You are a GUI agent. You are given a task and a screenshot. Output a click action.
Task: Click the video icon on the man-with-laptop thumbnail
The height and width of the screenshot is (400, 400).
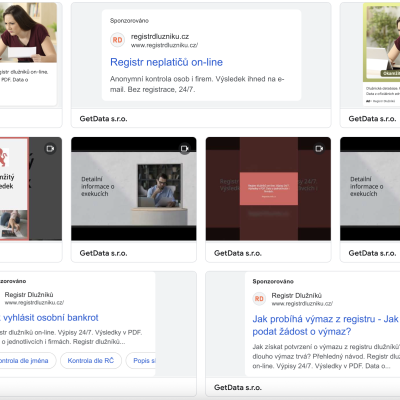click(x=185, y=148)
